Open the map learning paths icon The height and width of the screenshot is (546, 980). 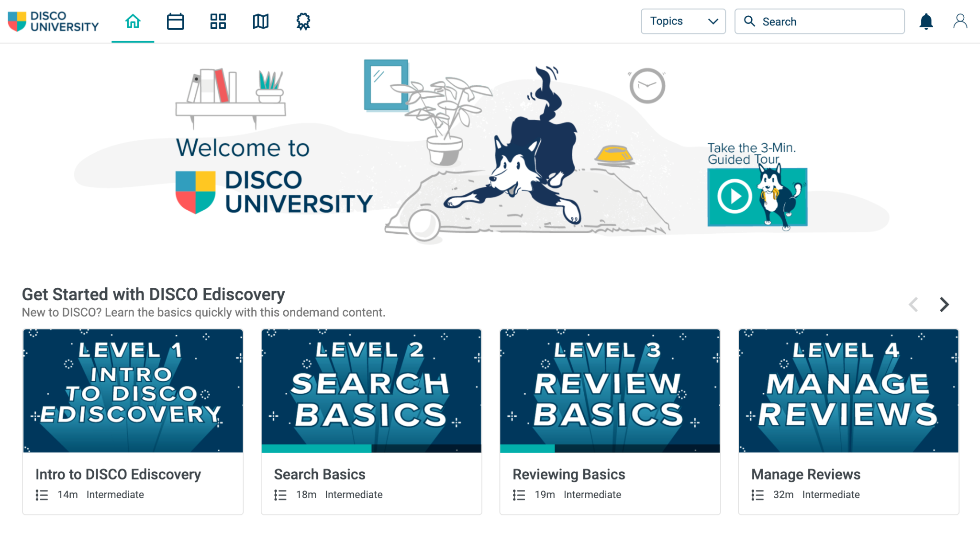pyautogui.click(x=260, y=22)
